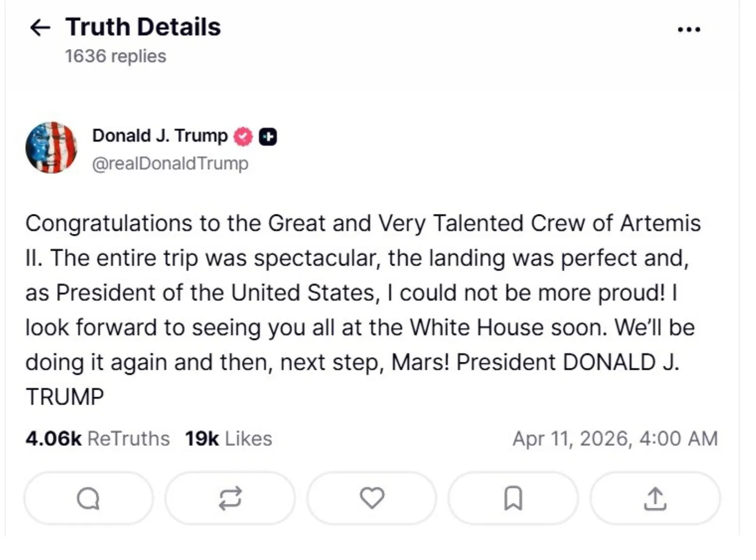
Task: Open Donald J. Trump display name
Action: coord(160,136)
